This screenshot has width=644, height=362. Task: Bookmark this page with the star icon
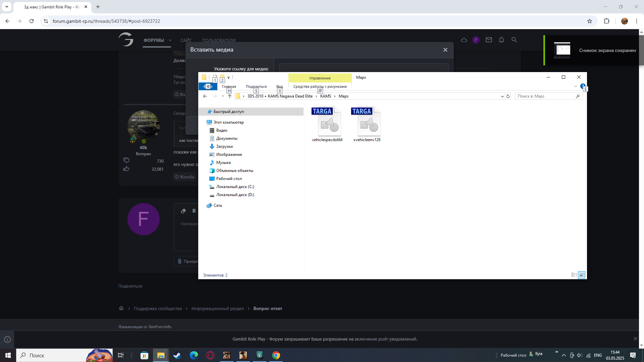(590, 21)
